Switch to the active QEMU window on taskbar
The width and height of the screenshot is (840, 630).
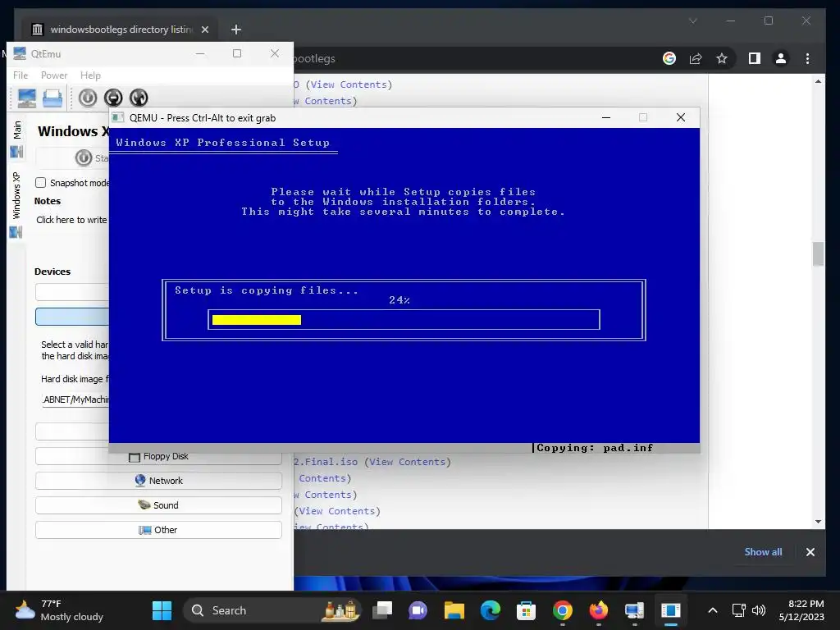tap(671, 610)
